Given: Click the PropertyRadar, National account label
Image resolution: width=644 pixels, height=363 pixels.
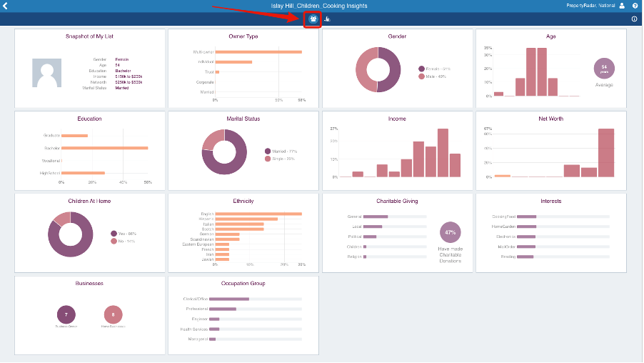Looking at the screenshot, I should pos(590,6).
